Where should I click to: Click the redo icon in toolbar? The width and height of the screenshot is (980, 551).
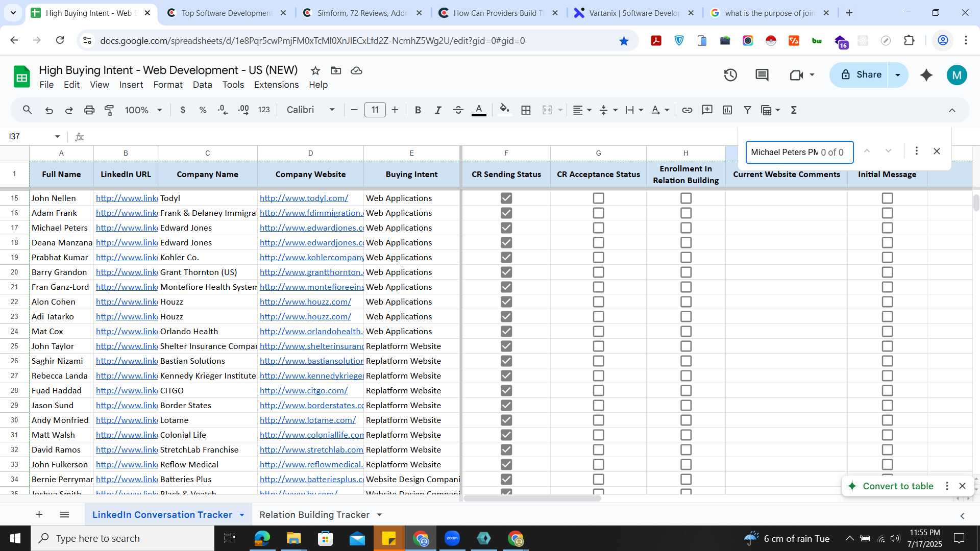[x=69, y=110]
